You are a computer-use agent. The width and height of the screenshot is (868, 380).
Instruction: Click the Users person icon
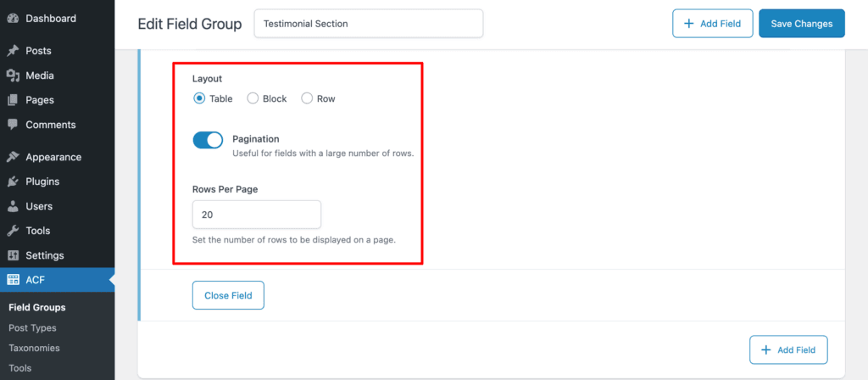coord(13,206)
